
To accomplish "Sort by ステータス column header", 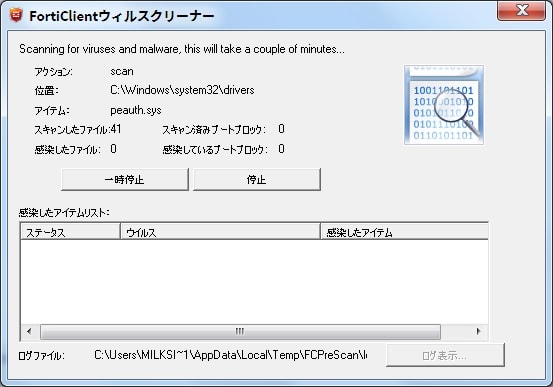I will point(70,232).
